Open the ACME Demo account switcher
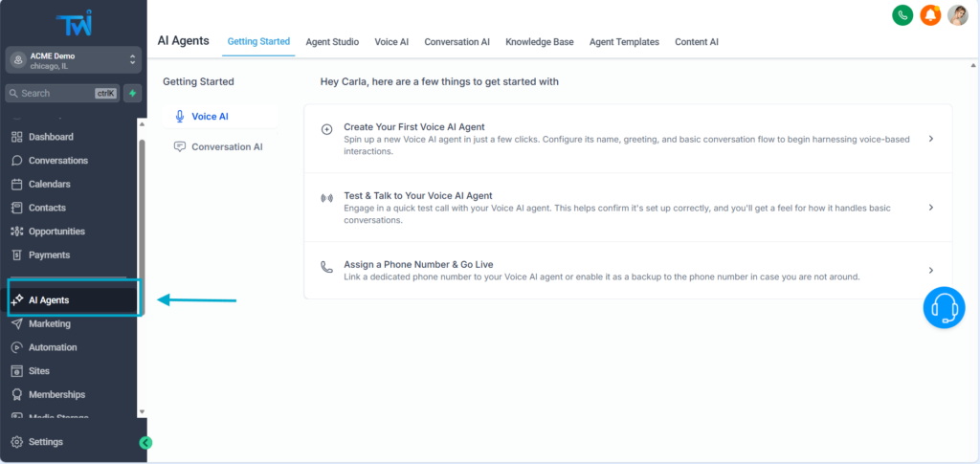 point(73,59)
